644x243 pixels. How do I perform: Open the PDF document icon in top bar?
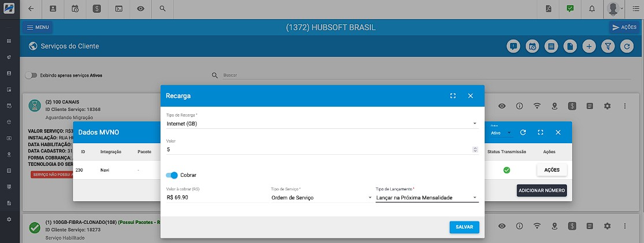(x=548, y=8)
